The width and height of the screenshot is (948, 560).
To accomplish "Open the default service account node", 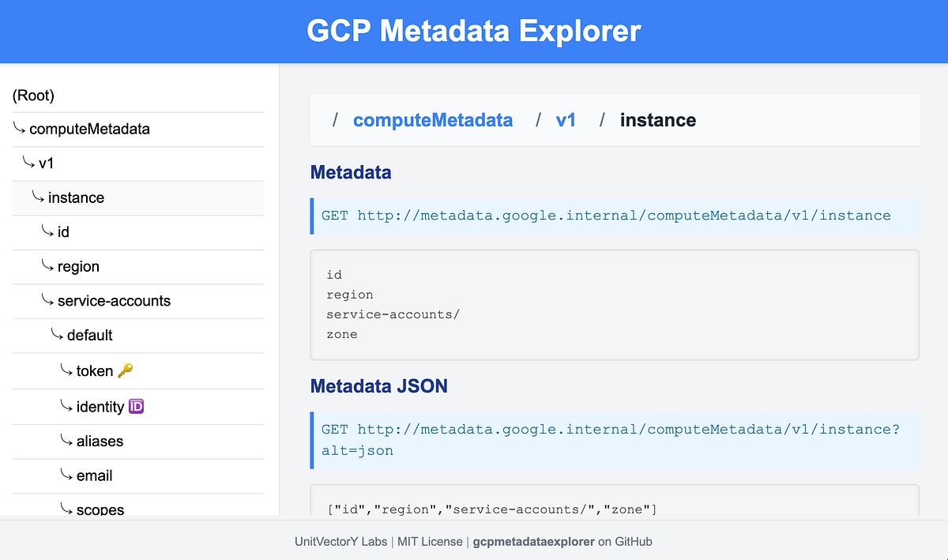I will (88, 335).
